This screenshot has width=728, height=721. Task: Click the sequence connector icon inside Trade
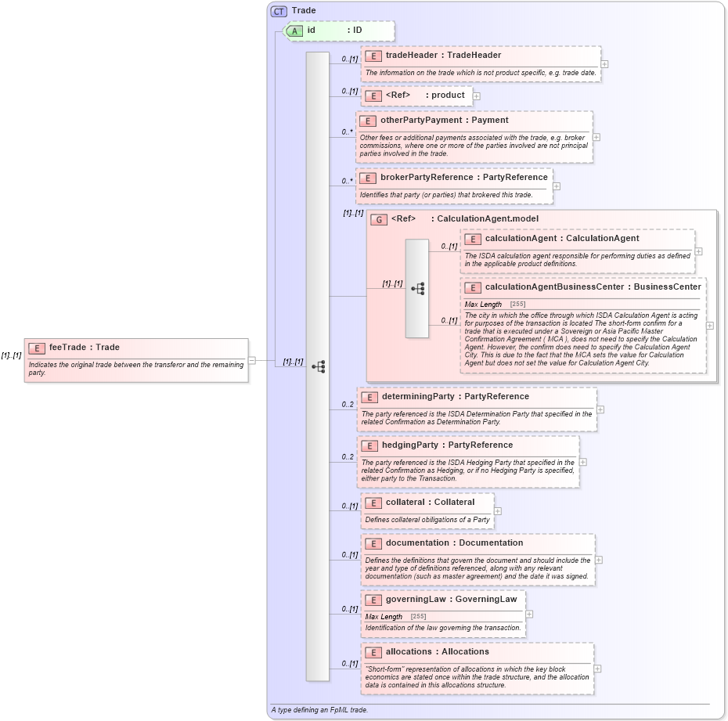(x=319, y=365)
